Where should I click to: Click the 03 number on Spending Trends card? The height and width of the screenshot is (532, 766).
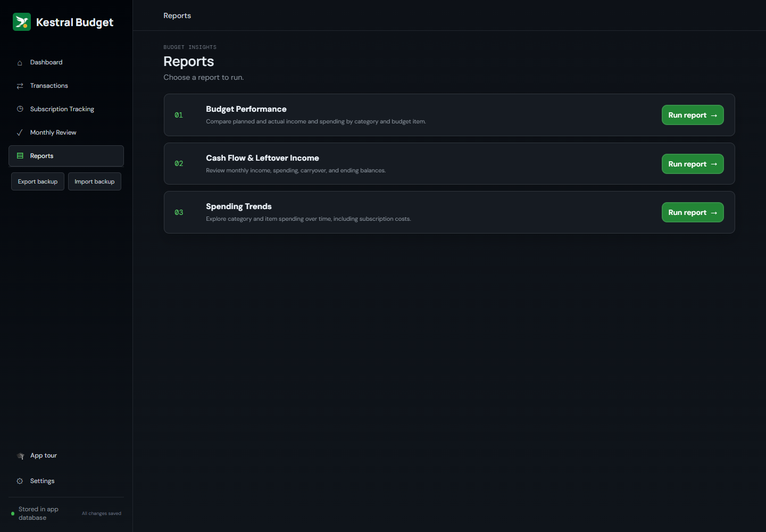point(179,212)
